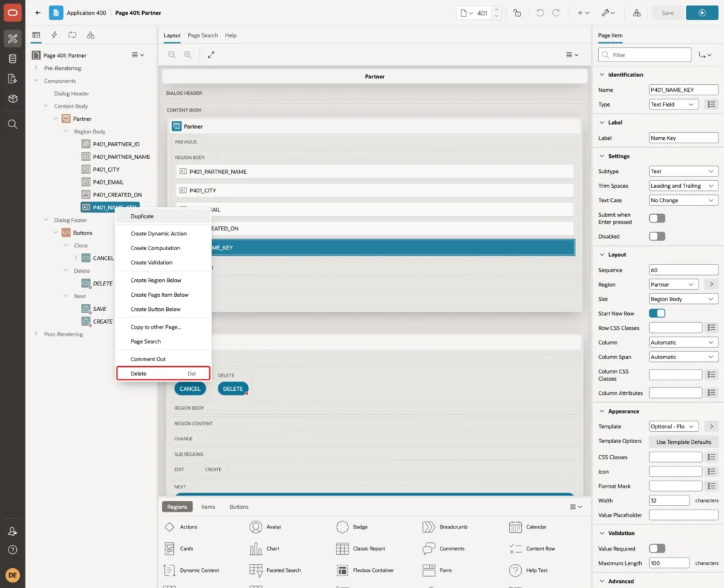Click the CANCEL button in layout
The width and height of the screenshot is (724, 588).
pos(189,389)
